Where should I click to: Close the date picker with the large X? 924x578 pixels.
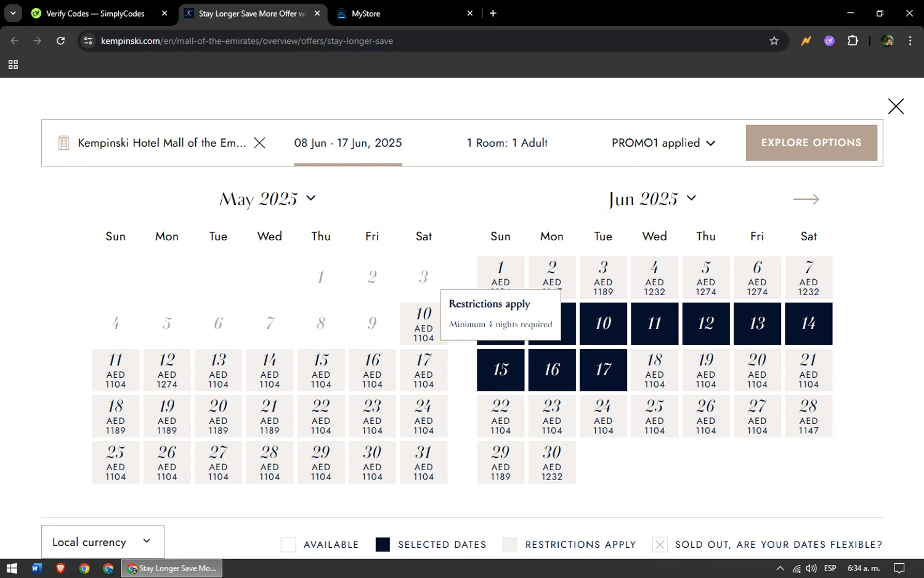click(x=896, y=106)
